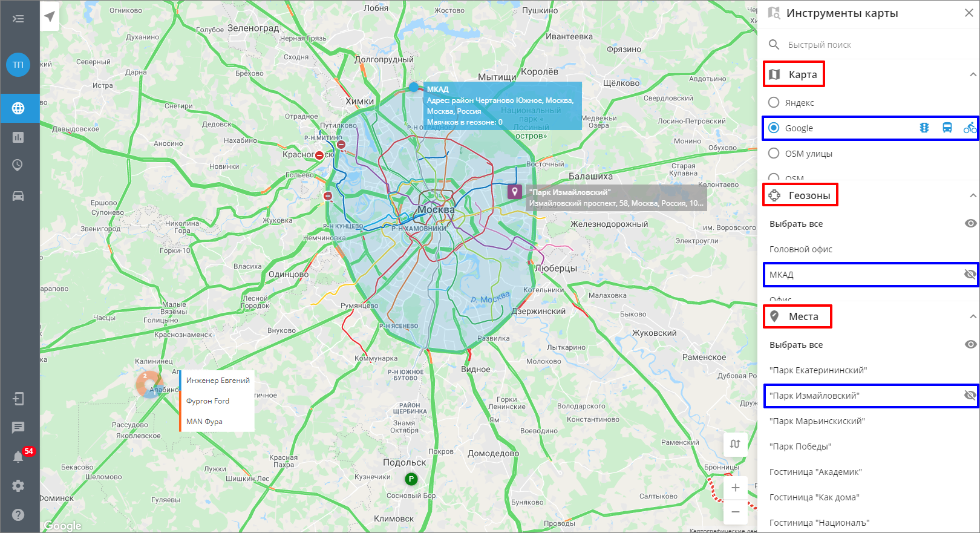Click the blue МКАД geozone point marker
The height and width of the screenshot is (533, 980).
(x=414, y=87)
